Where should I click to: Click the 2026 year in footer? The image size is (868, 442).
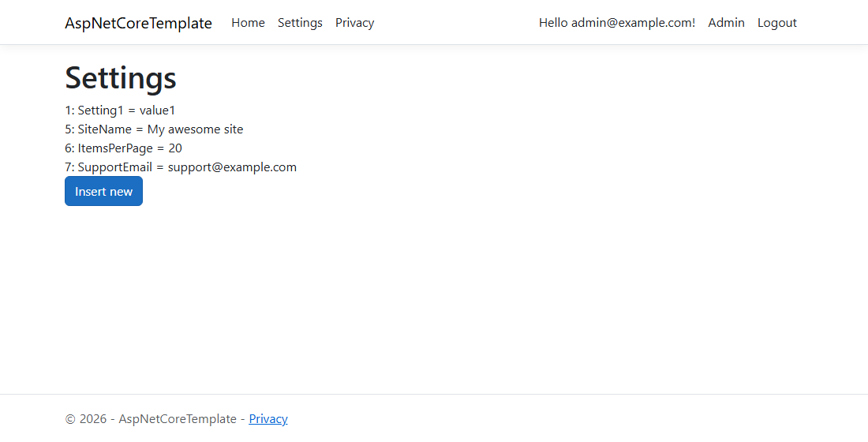tap(93, 419)
